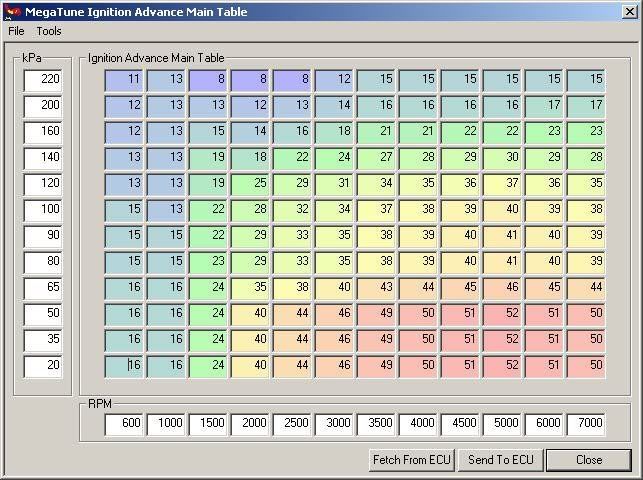
Task: Select the 90 kPa bin field
Action: click(43, 236)
